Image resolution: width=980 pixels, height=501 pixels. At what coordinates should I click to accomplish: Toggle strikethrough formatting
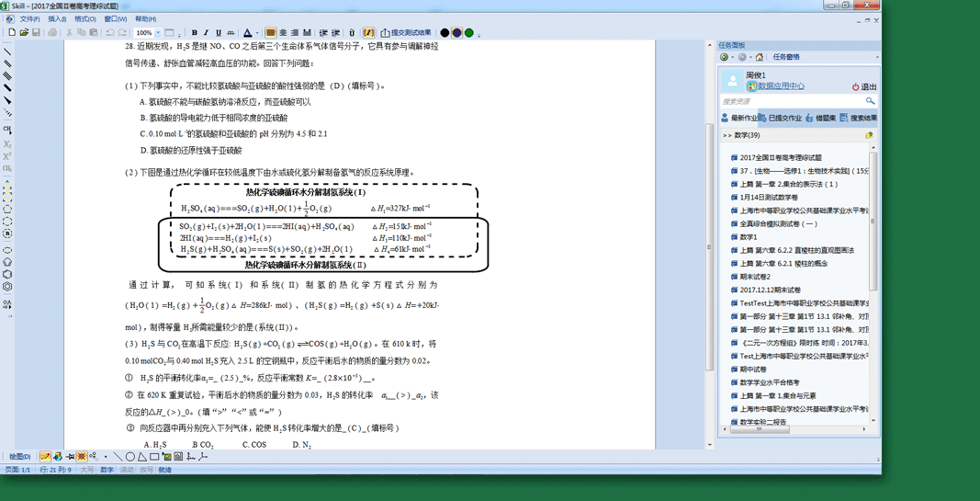click(231, 32)
